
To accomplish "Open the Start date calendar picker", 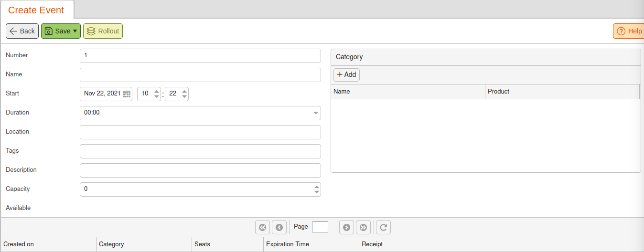I will coord(127,94).
